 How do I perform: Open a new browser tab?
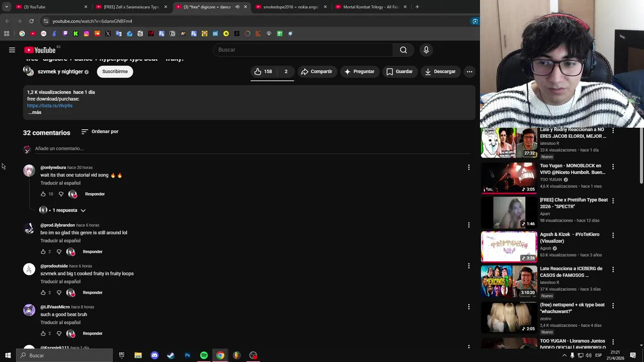pyautogui.click(x=417, y=7)
